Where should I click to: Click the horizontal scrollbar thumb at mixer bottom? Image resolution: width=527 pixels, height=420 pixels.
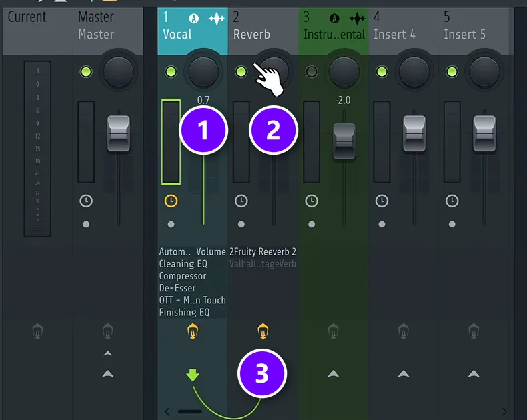tap(190, 411)
